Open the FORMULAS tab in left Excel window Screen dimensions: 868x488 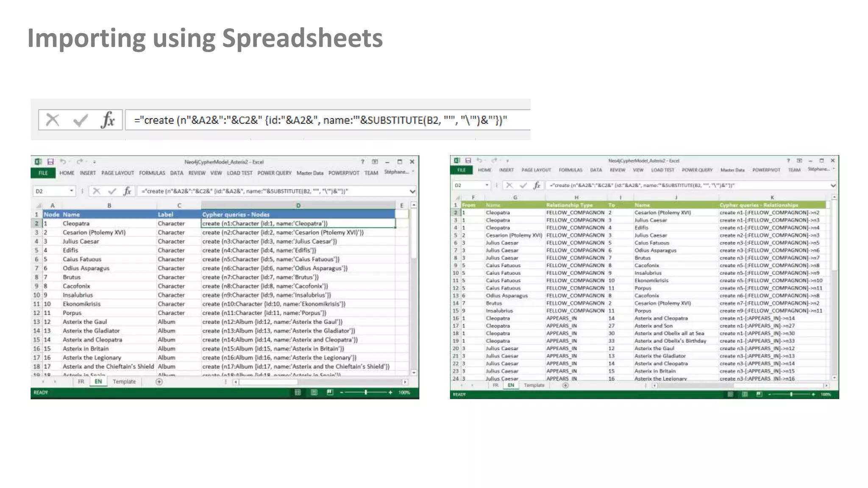[x=152, y=173]
